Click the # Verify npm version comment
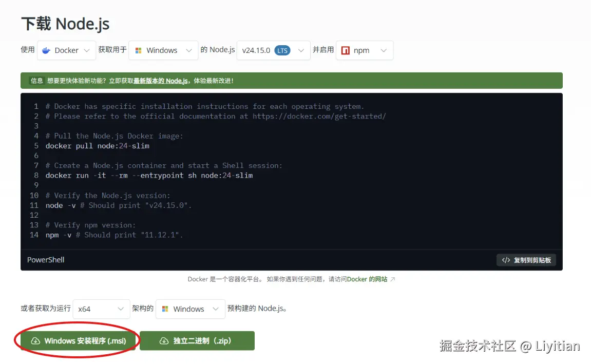The image size is (591, 364). 90,225
